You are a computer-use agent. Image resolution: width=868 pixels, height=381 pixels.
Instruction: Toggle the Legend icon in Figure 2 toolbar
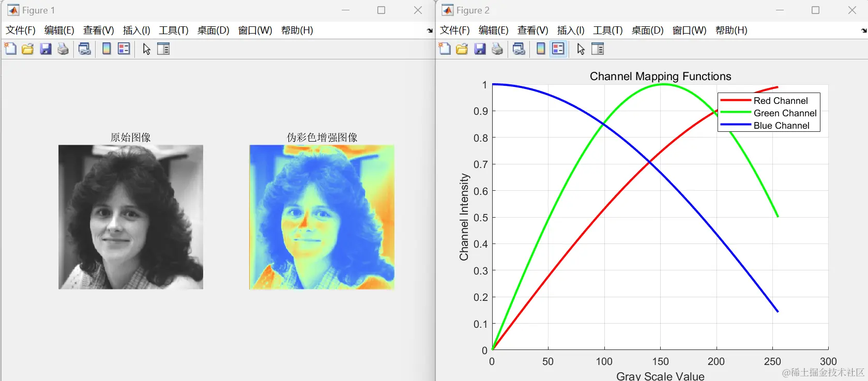tap(558, 49)
